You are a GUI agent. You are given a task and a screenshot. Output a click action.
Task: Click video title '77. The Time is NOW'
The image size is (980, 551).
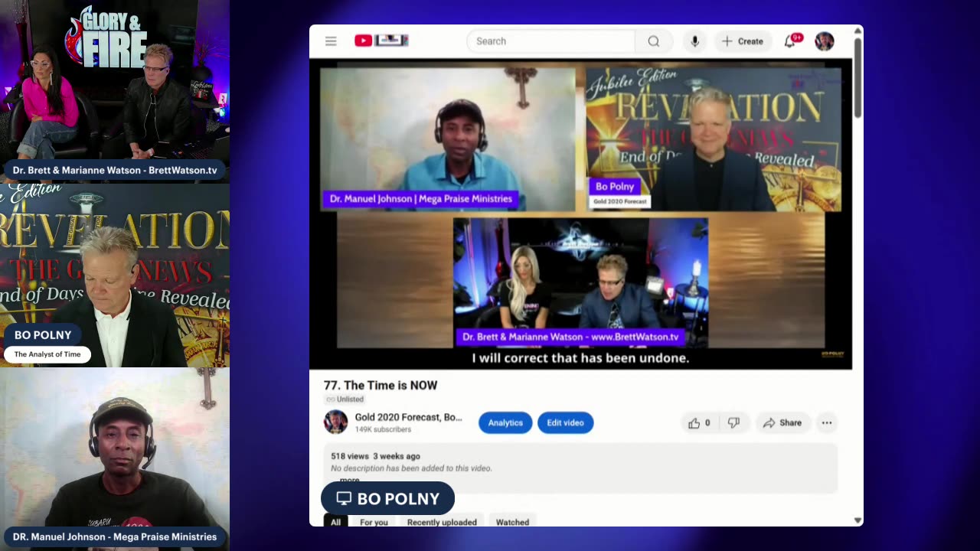coord(381,385)
